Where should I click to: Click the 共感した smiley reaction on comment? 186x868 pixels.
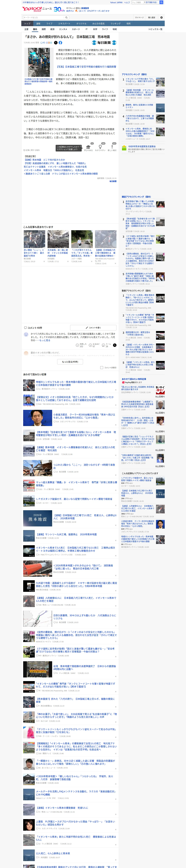click(x=78, y=345)
